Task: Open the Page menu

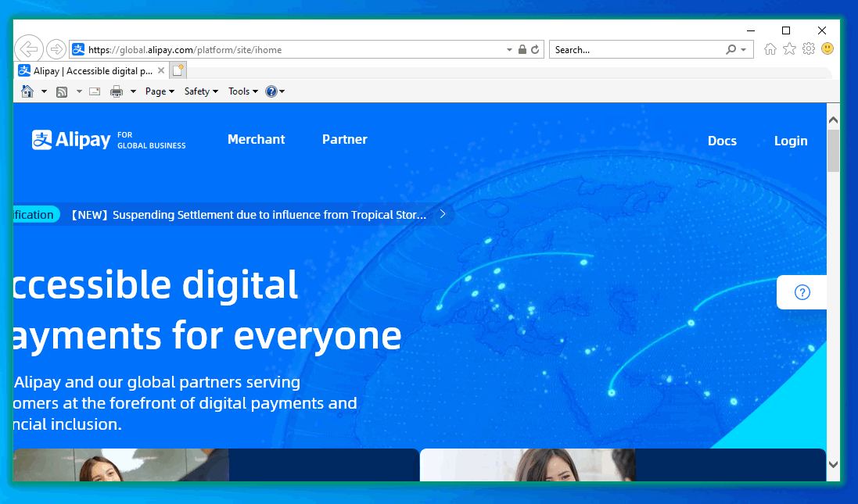Action: [x=160, y=91]
